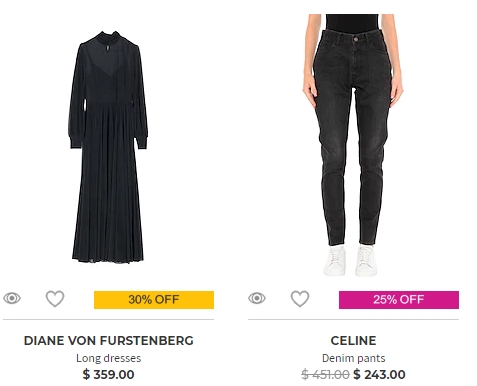The height and width of the screenshot is (386, 477).
Task: Open quick view eye for Celine denim pants
Action: click(x=257, y=298)
